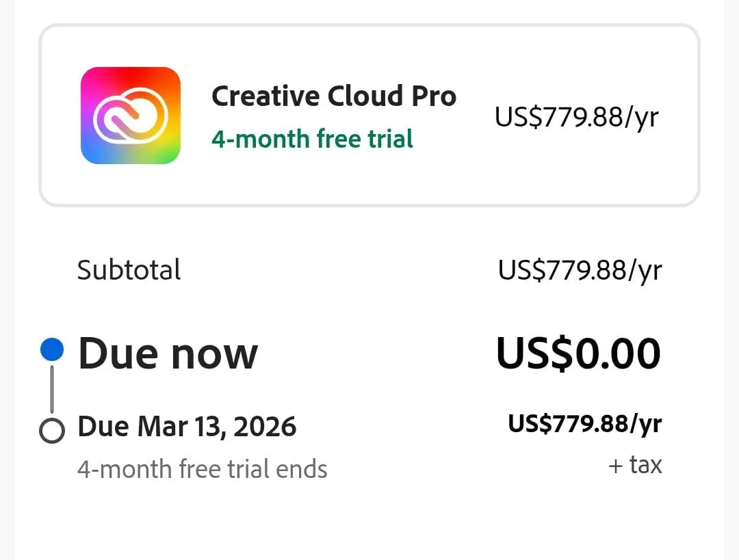The height and width of the screenshot is (560, 739).
Task: Click the US$779.88/yr price inside product card
Action: [576, 116]
